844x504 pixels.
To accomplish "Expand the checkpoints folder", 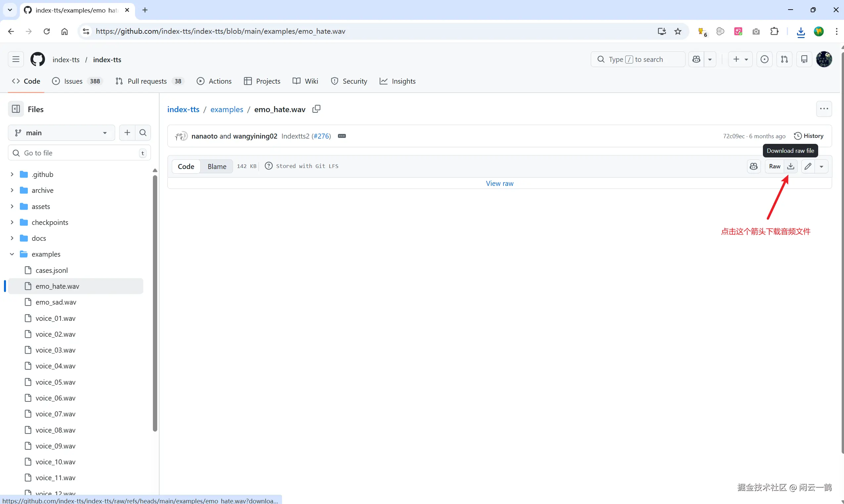I will click(x=12, y=223).
